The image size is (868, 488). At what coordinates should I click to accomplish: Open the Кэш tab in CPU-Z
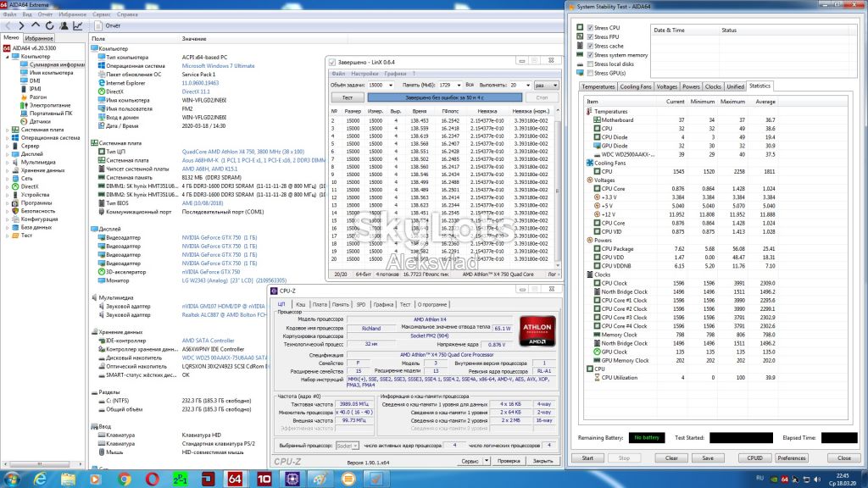tap(300, 304)
